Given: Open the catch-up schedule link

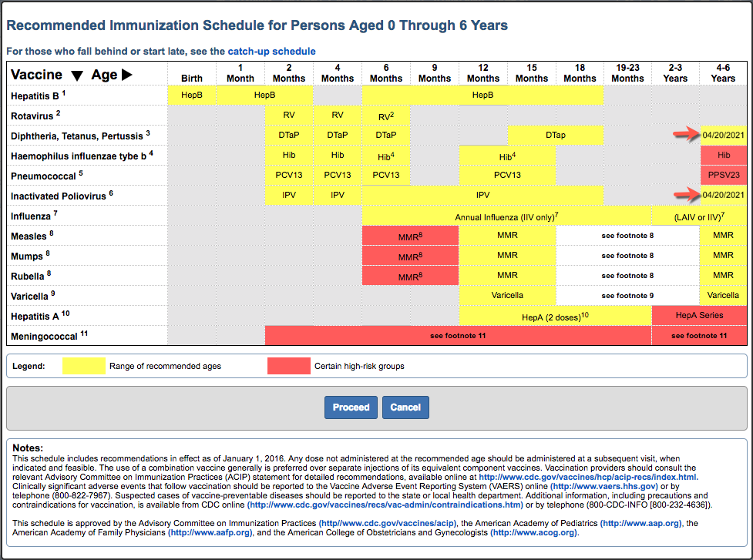Looking at the screenshot, I should (271, 51).
